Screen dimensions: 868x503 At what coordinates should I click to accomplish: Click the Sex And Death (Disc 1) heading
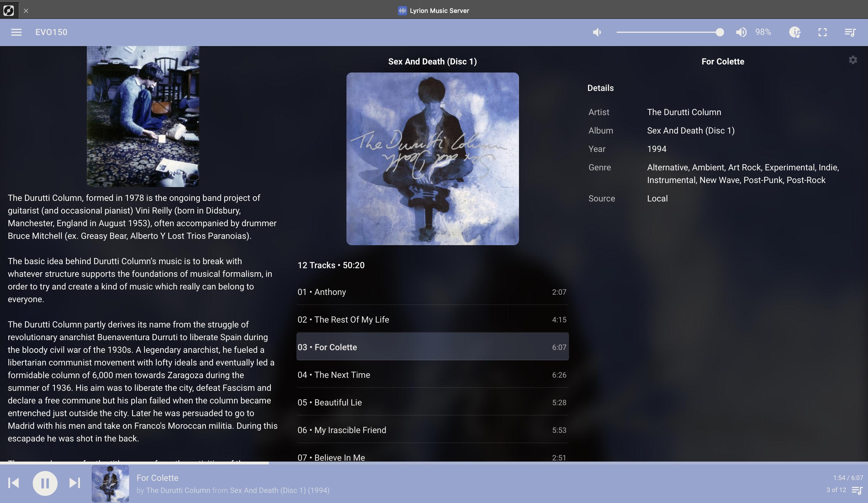click(x=432, y=61)
